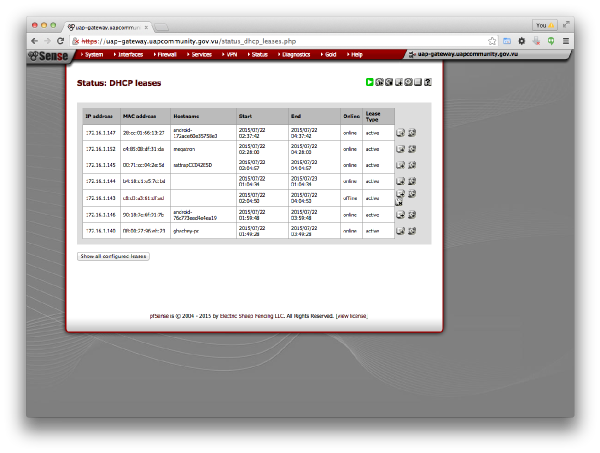The height and width of the screenshot is (453, 600).
Task: Open the Services menu
Action: pyautogui.click(x=199, y=55)
